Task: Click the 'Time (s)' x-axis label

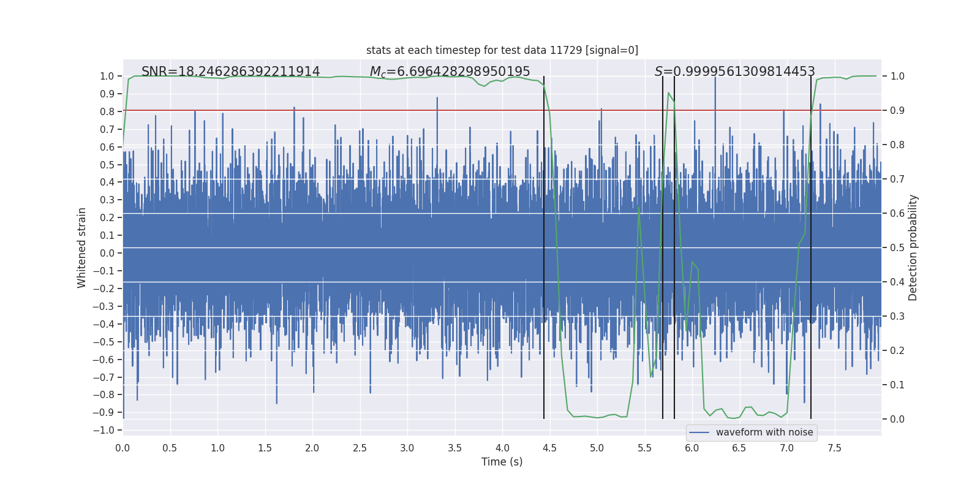Action: pos(502,462)
